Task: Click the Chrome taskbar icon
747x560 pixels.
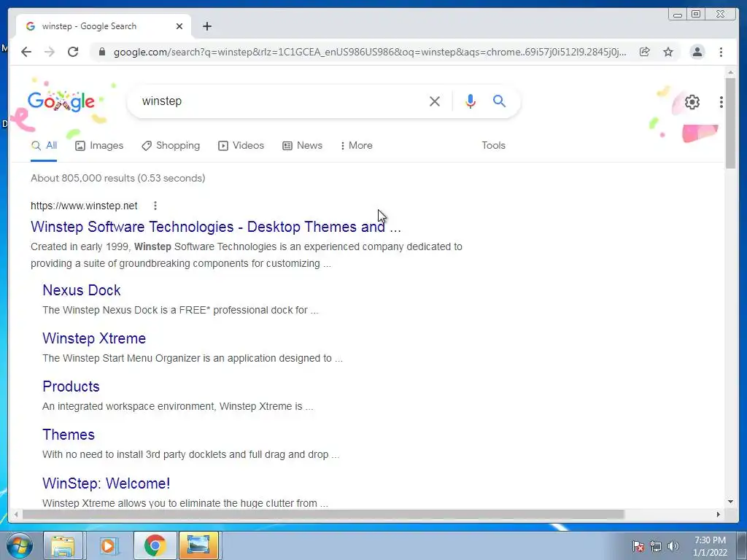Action: pos(155,545)
